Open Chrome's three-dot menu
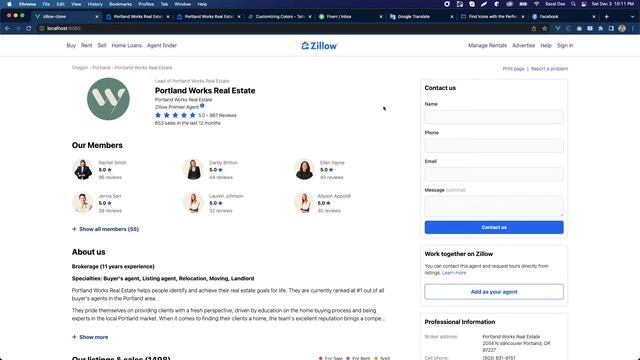The image size is (640, 360). (633, 29)
